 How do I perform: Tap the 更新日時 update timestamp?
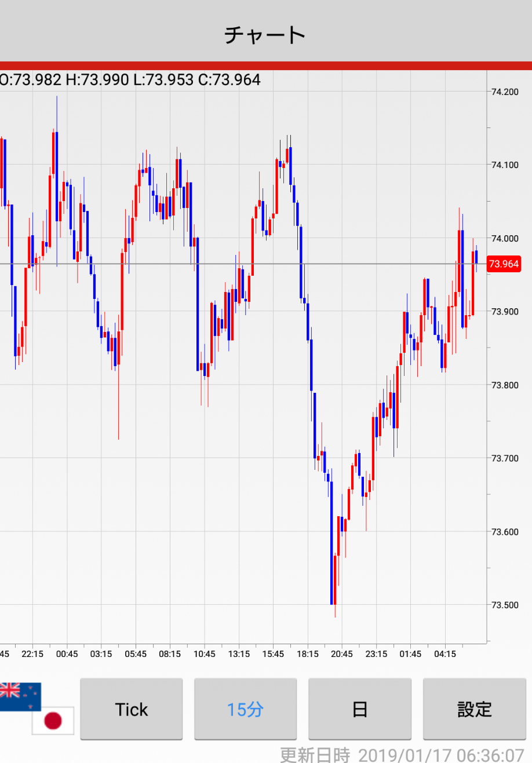click(x=402, y=755)
